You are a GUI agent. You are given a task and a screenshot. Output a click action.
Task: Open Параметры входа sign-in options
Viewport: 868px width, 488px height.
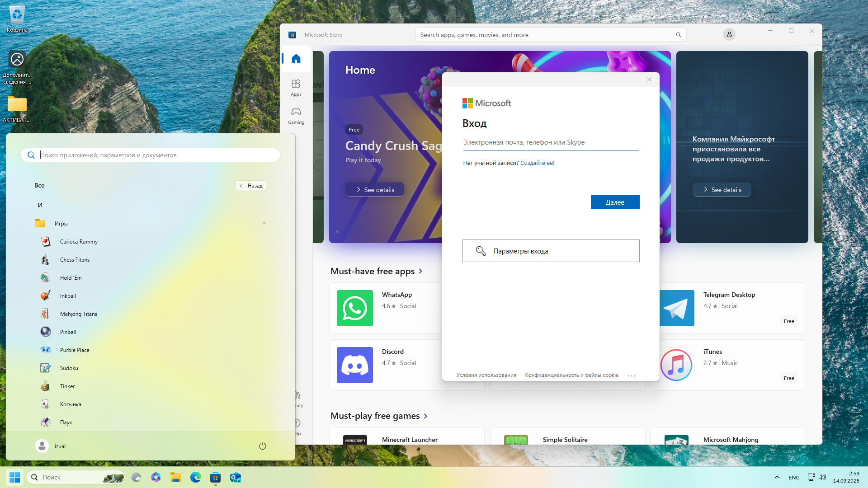[x=551, y=251]
